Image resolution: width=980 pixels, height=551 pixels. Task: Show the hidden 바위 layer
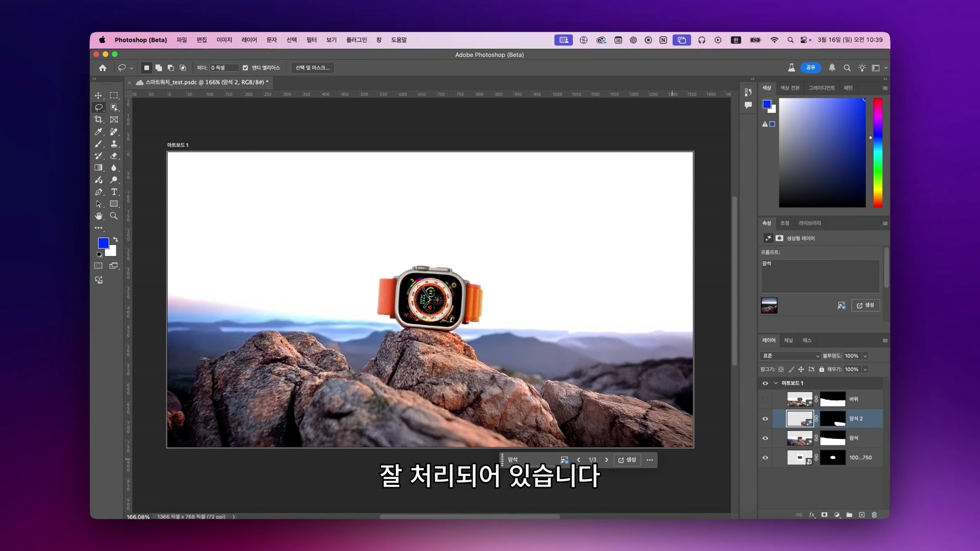(x=765, y=399)
